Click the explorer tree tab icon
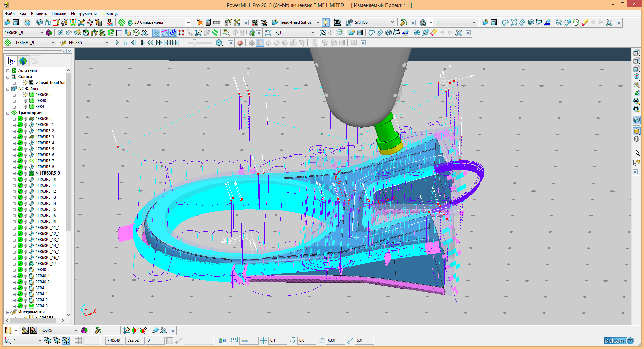This screenshot has width=644, height=349. point(12,61)
